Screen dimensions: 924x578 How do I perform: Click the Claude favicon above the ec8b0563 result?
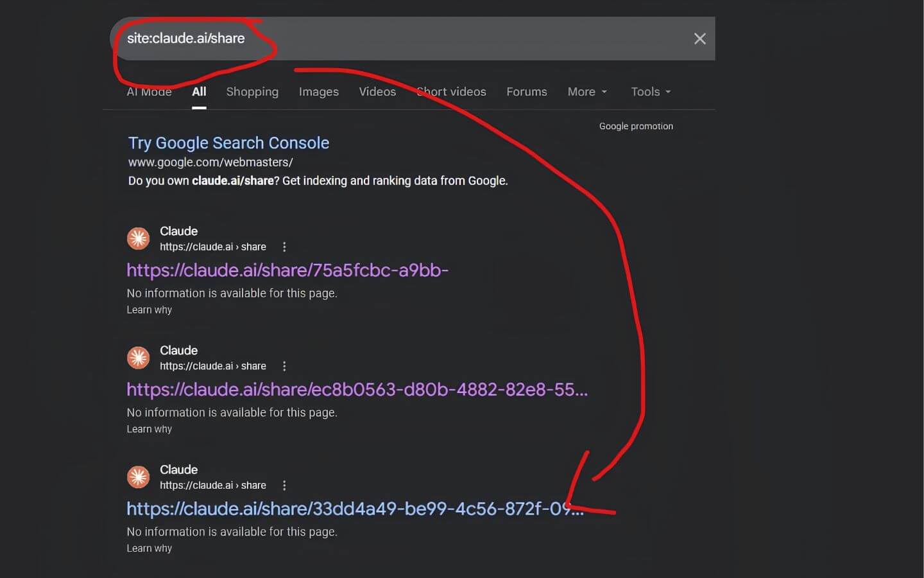[x=138, y=358]
